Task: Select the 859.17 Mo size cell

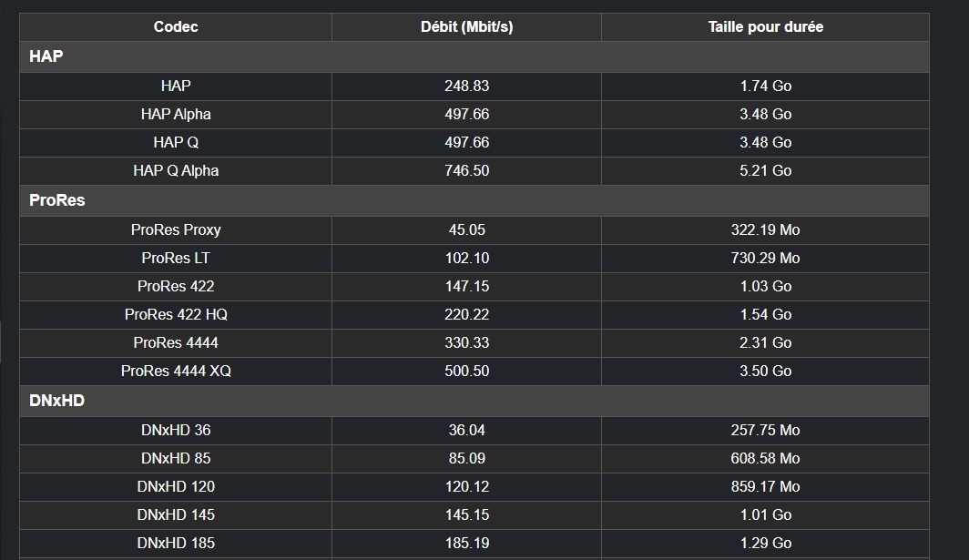Action: 765,486
